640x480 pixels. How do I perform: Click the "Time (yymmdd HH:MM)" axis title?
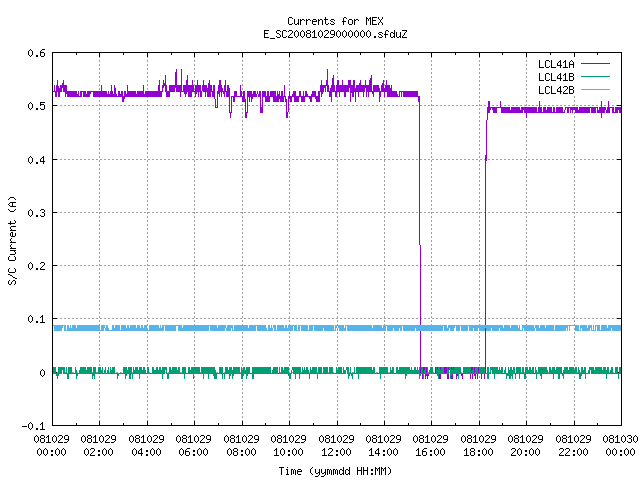(335, 471)
